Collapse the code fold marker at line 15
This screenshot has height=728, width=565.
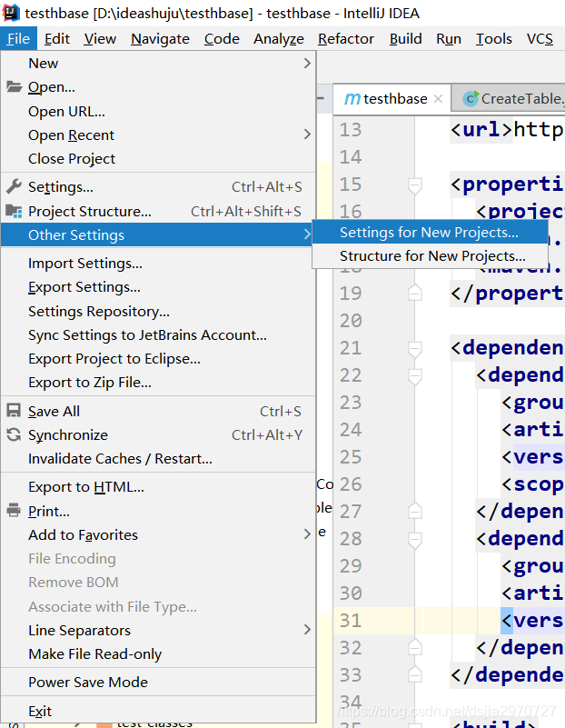pyautogui.click(x=415, y=184)
